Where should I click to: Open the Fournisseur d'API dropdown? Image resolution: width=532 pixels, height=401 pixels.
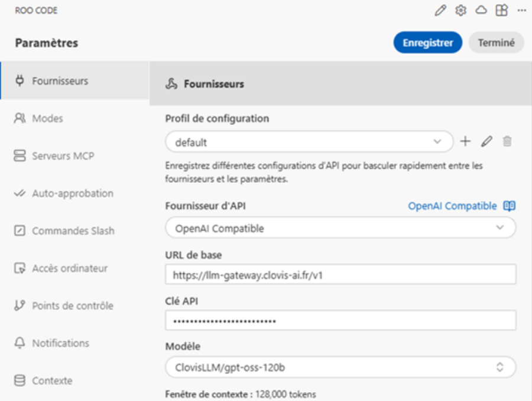(340, 228)
